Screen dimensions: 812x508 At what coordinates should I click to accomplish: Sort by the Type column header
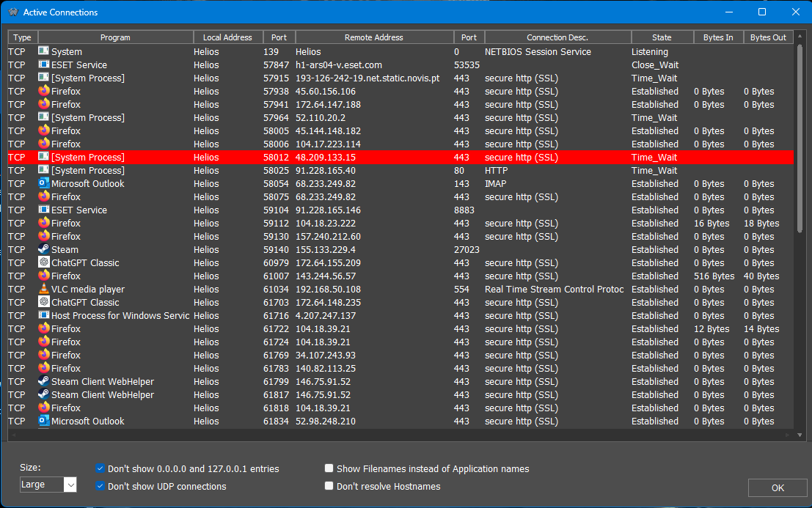(x=22, y=37)
